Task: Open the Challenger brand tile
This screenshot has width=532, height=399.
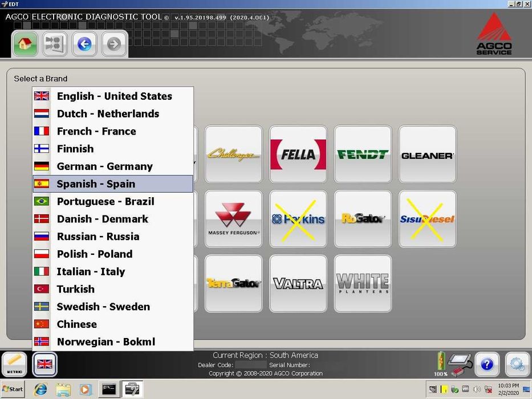Action: pyautogui.click(x=233, y=154)
